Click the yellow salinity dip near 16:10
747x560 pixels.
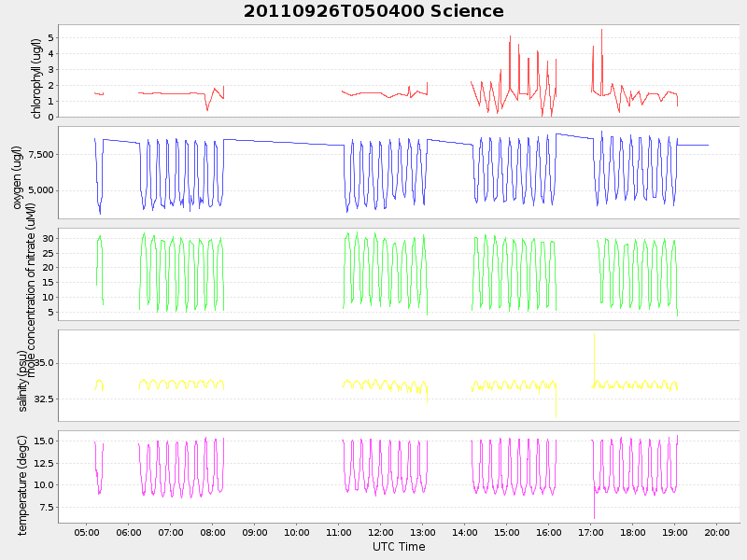click(x=556, y=402)
